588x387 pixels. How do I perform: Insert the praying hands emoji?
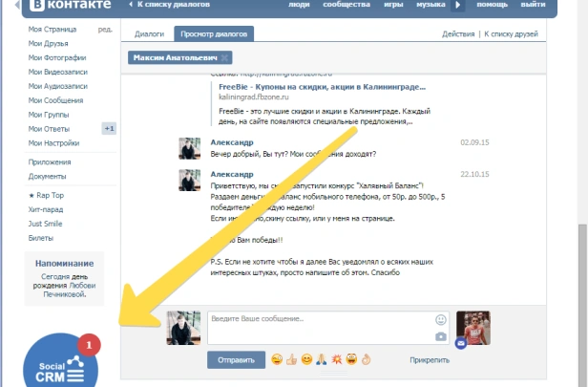(x=322, y=360)
